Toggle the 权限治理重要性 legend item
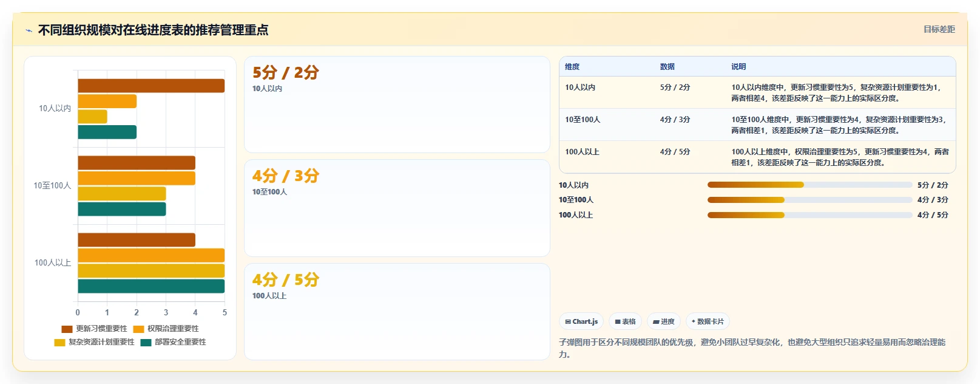Screen dimensions: 980x384 [x=166, y=329]
